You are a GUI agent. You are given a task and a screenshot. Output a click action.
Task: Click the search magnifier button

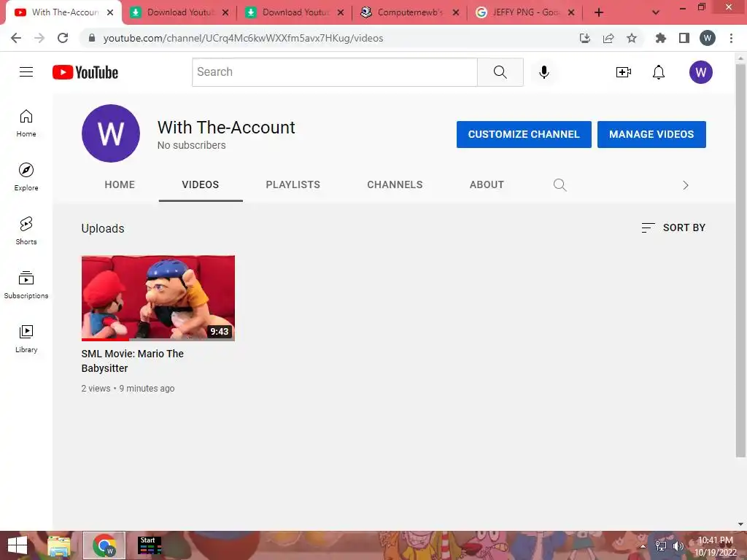500,72
